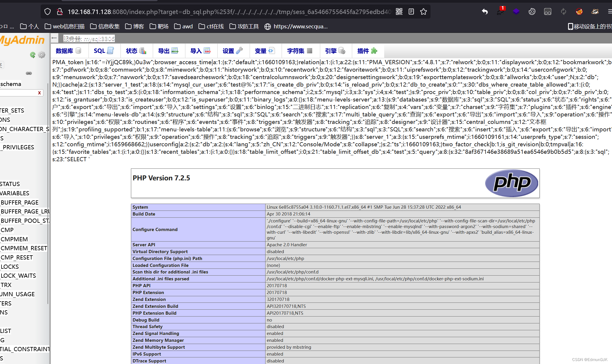Image resolution: width=612 pixels, height=364 pixels.
Task: Select the BUFFER_PAGE table in sidebar
Action: click(19, 202)
